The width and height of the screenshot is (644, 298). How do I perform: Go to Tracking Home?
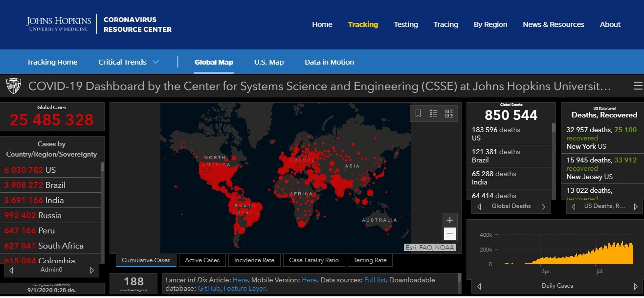52,62
